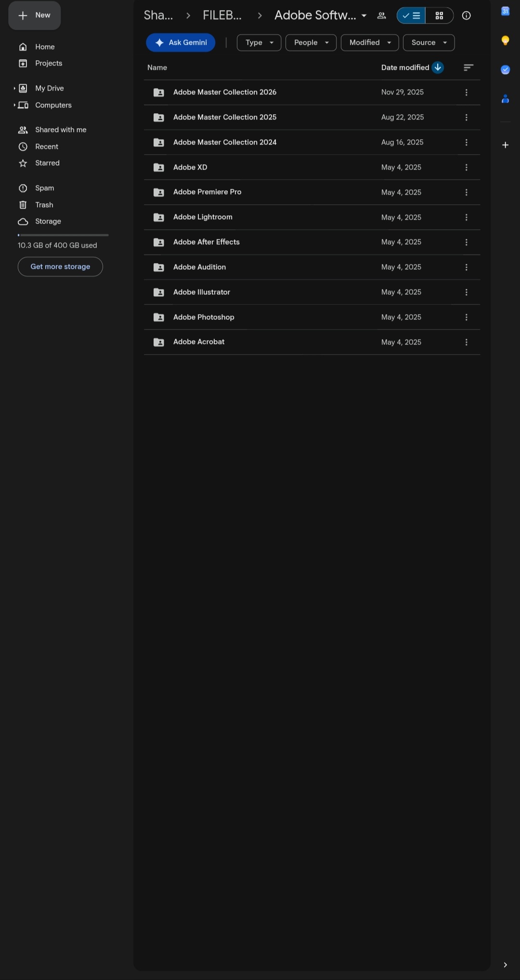
Task: Open the People filter dropdown
Action: coord(311,42)
